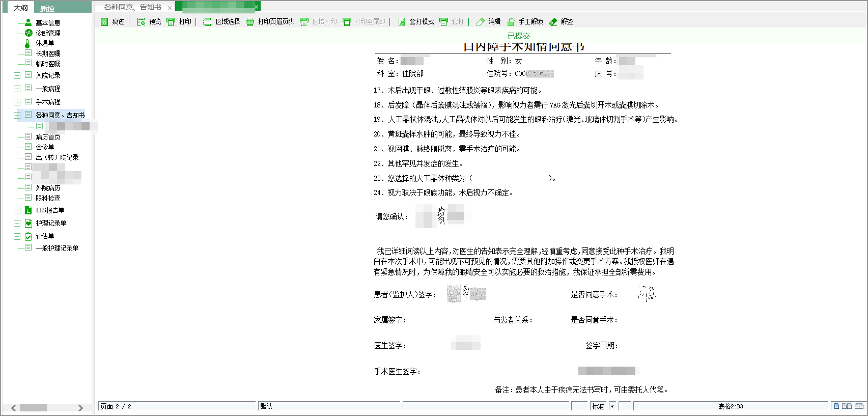
Task: Close the 各种同意、告知书 tab
Action: [x=170, y=8]
